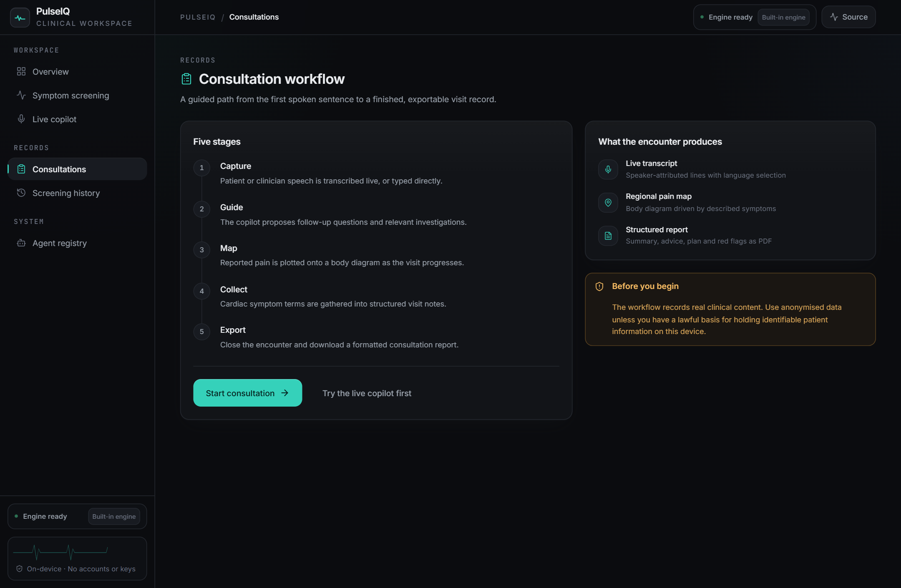901x588 pixels.
Task: Click the Before you begin title
Action: pos(645,286)
